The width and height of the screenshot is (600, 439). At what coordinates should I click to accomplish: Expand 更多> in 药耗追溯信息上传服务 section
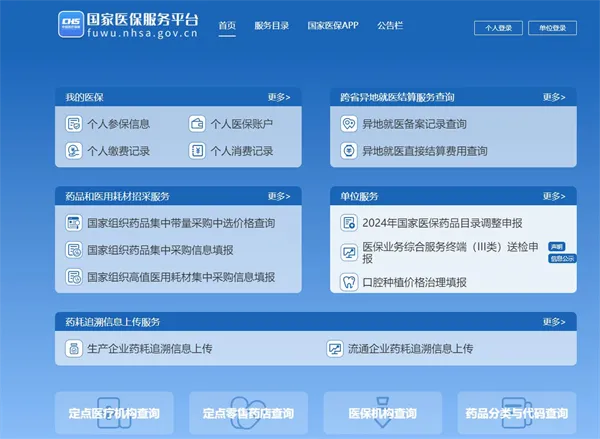click(x=554, y=322)
